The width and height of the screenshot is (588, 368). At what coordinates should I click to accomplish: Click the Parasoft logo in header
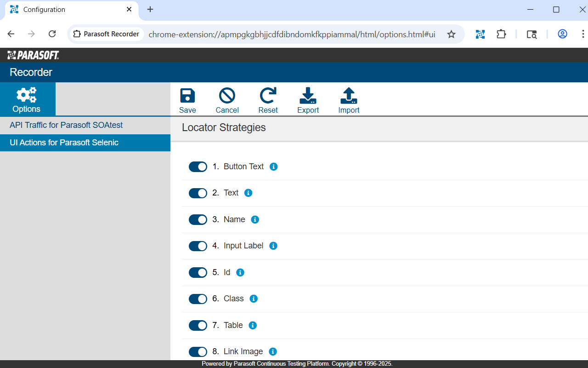pos(33,55)
